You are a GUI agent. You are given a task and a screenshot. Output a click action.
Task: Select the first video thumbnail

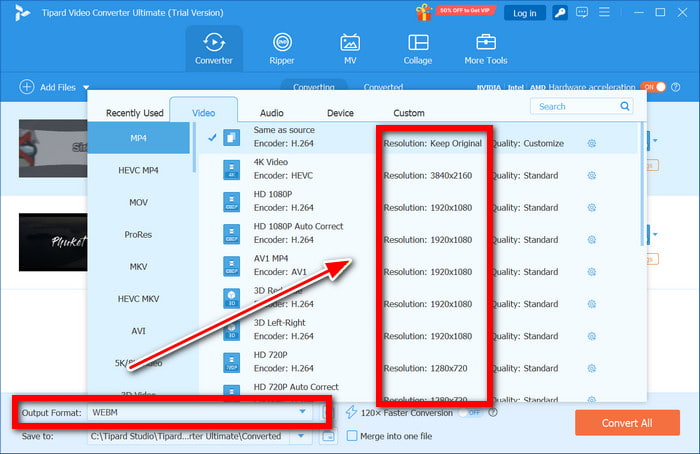(53, 148)
